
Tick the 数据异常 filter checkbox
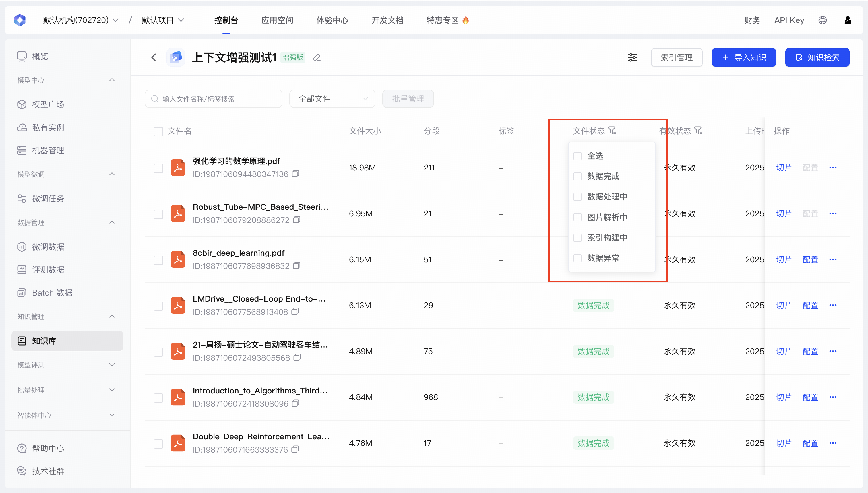click(x=578, y=258)
